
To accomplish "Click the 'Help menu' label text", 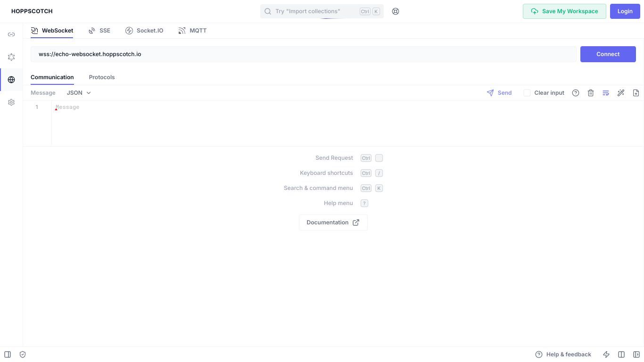I will 339,203.
